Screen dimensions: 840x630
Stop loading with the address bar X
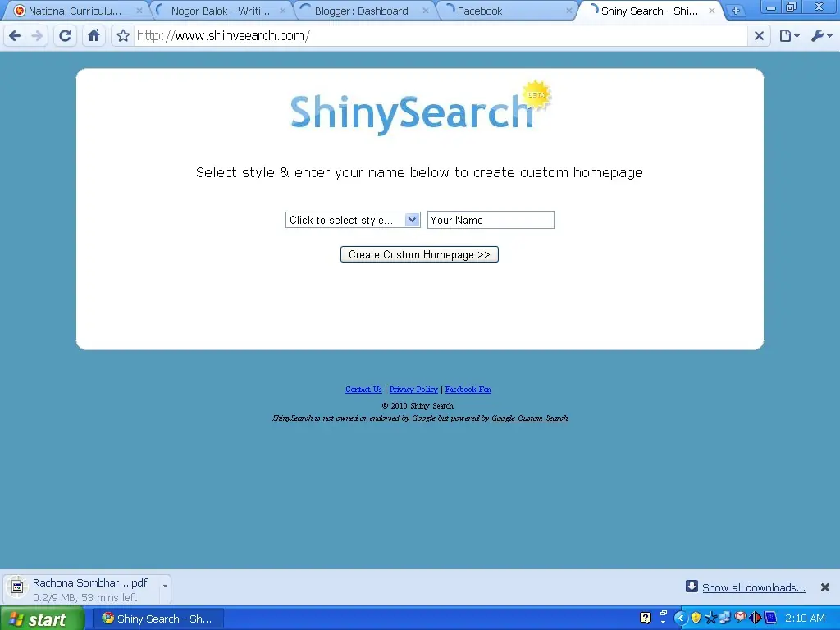point(759,36)
